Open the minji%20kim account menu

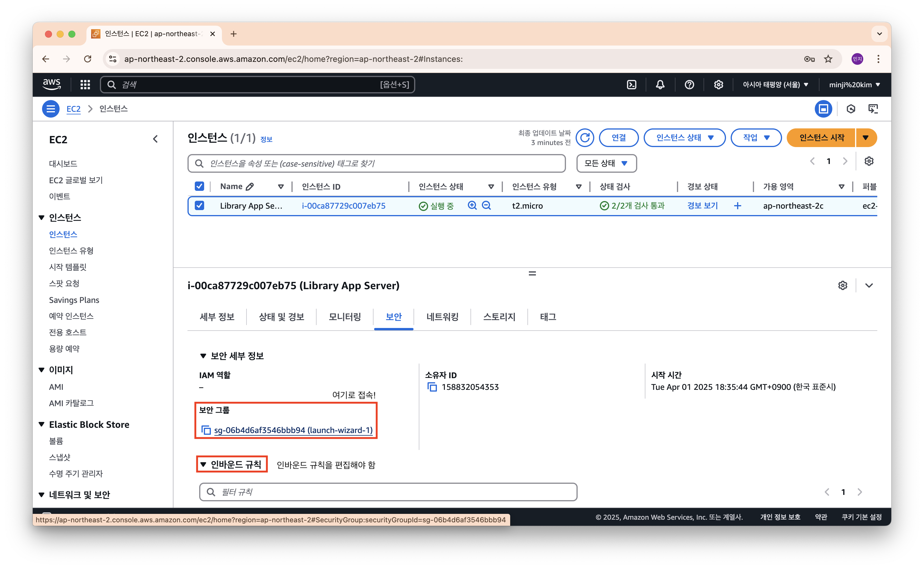(854, 85)
